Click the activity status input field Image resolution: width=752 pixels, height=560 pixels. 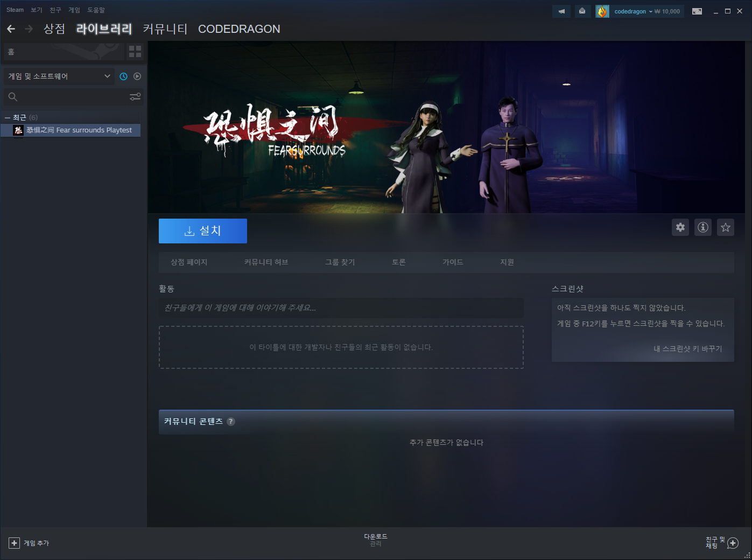[341, 308]
